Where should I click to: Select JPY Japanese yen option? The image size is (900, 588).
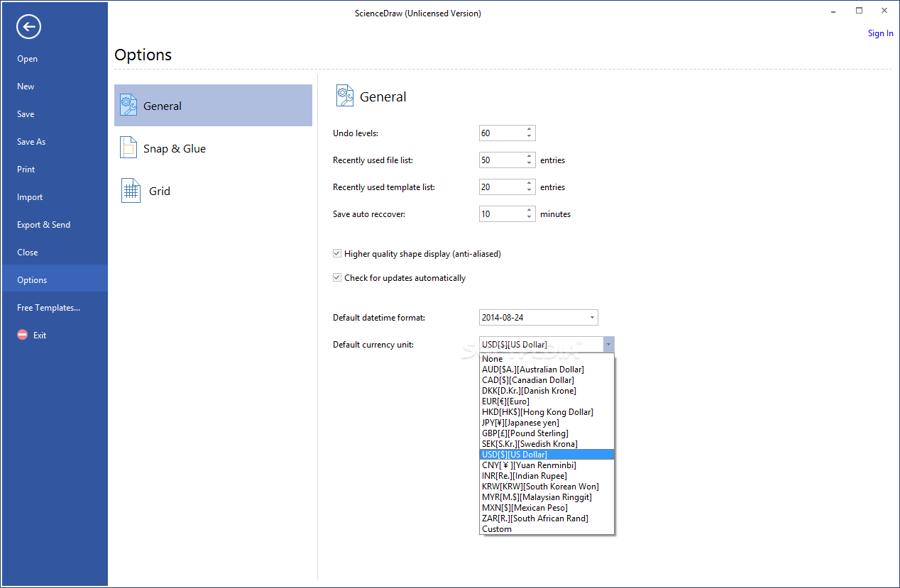[x=547, y=423]
